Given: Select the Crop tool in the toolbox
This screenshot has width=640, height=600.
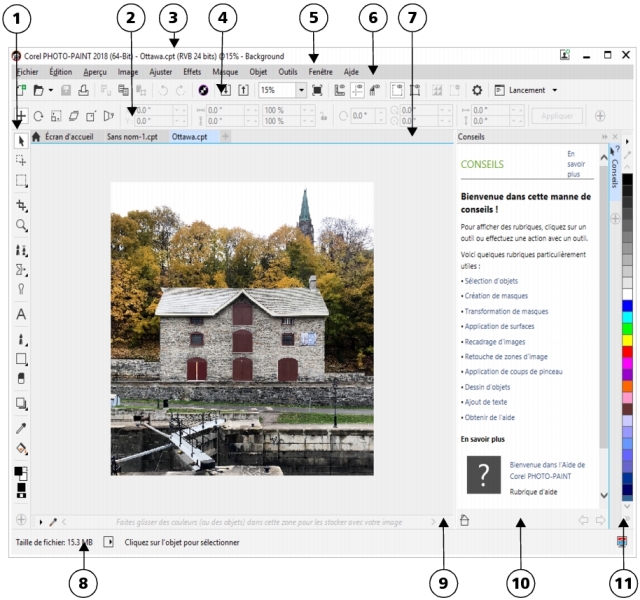Looking at the screenshot, I should pyautogui.click(x=21, y=204).
